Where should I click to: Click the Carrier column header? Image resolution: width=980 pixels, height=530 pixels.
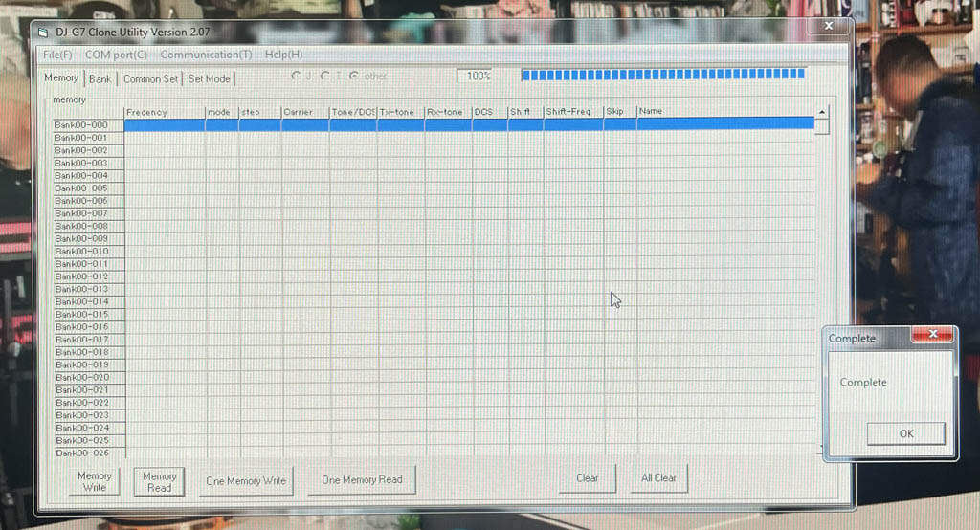point(305,112)
